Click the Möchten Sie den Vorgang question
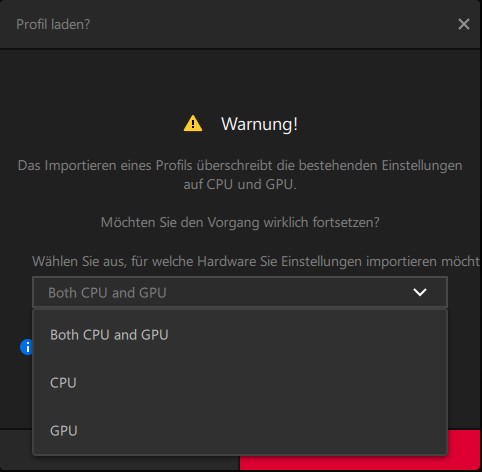This screenshot has height=472, width=482. coord(240,222)
